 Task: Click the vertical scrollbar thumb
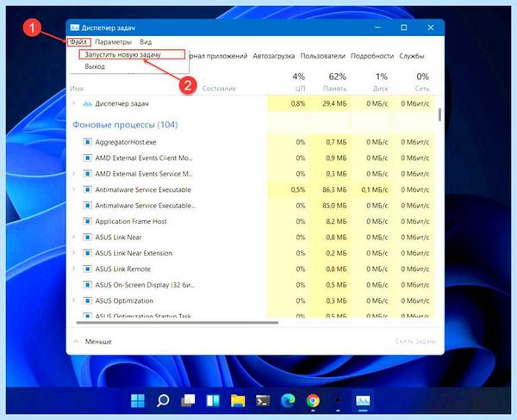[439, 114]
